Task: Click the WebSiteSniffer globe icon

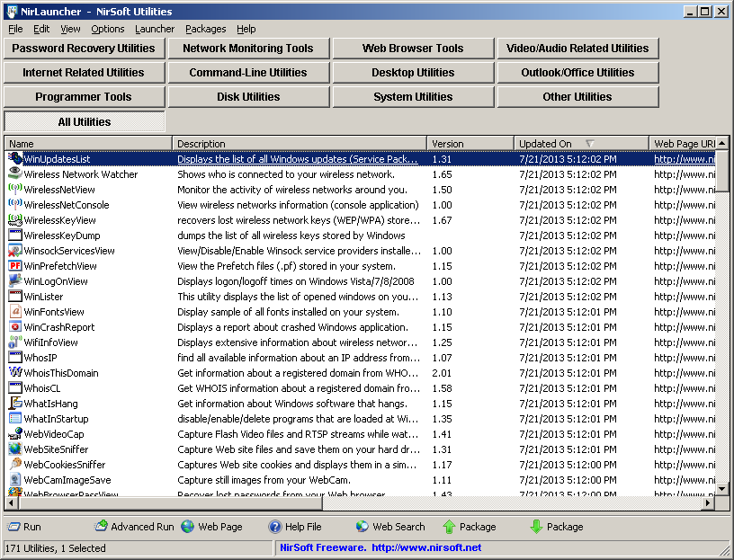Action: tap(15, 449)
